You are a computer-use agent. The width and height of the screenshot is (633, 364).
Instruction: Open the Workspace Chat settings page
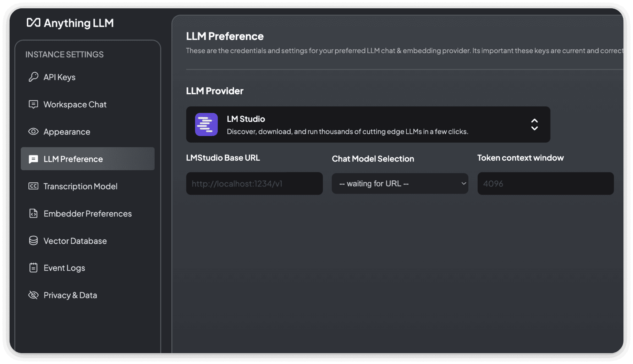click(75, 104)
